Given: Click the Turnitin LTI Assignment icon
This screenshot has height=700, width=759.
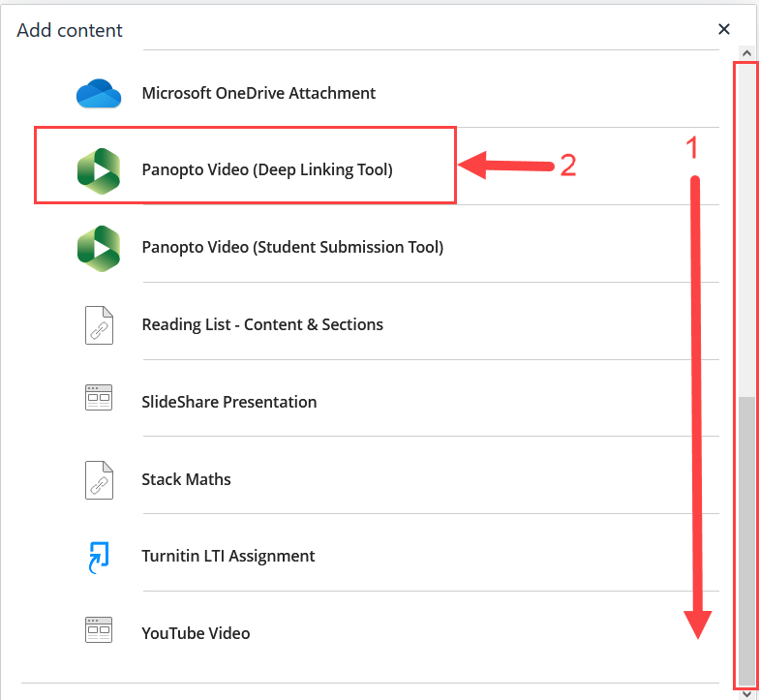Looking at the screenshot, I should coord(99,558).
